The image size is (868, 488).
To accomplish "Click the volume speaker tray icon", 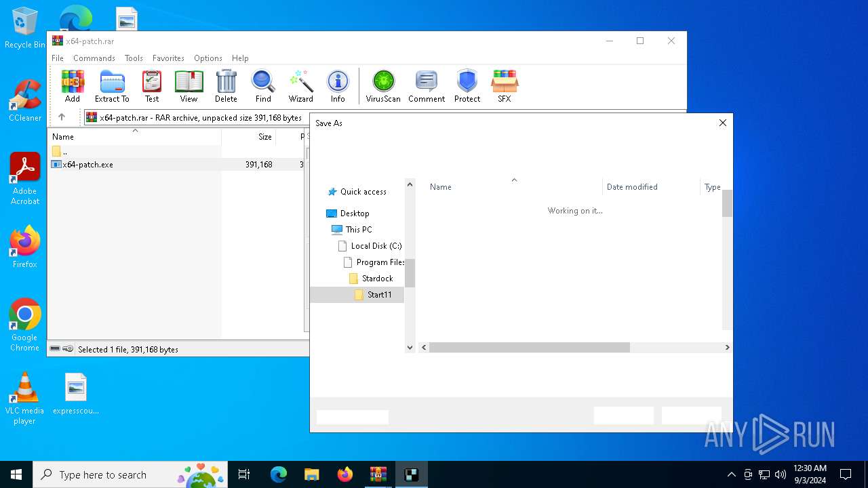I will coord(781,474).
